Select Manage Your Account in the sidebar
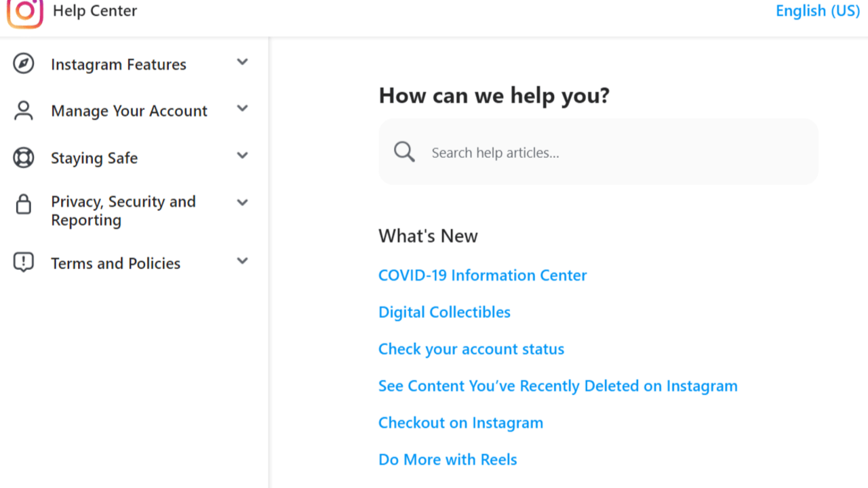 click(129, 111)
